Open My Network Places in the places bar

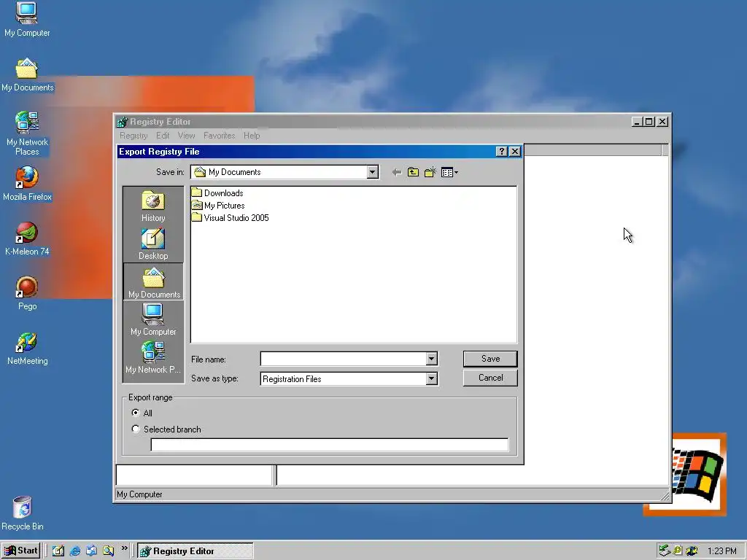click(x=153, y=357)
